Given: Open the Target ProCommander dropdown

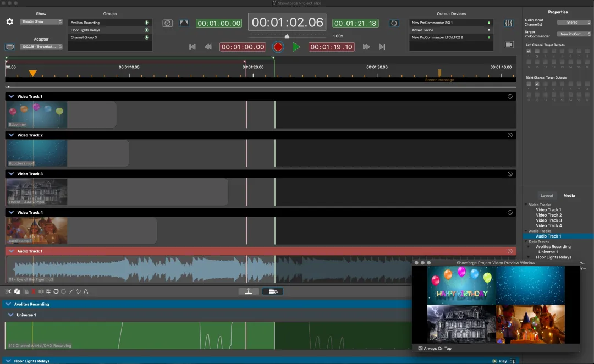Looking at the screenshot, I should click(x=574, y=34).
